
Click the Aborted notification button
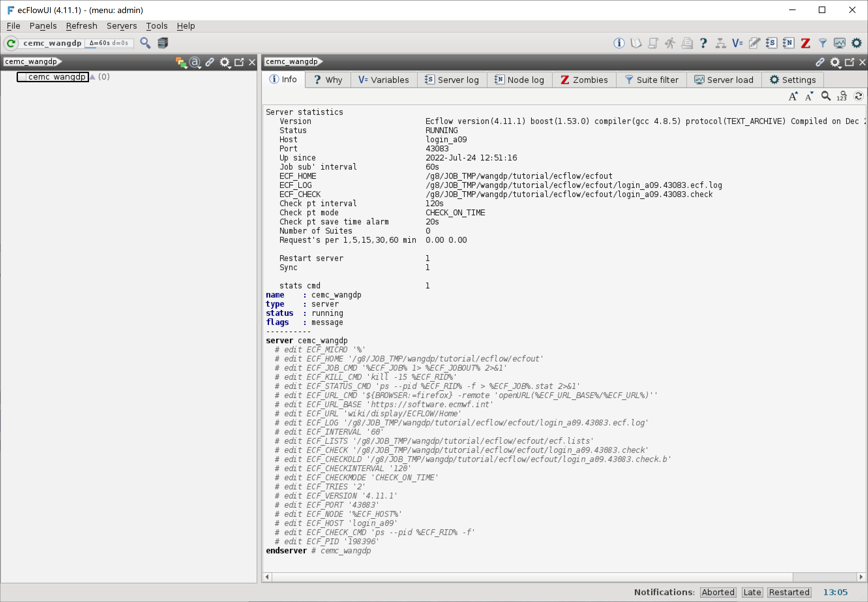click(x=718, y=592)
